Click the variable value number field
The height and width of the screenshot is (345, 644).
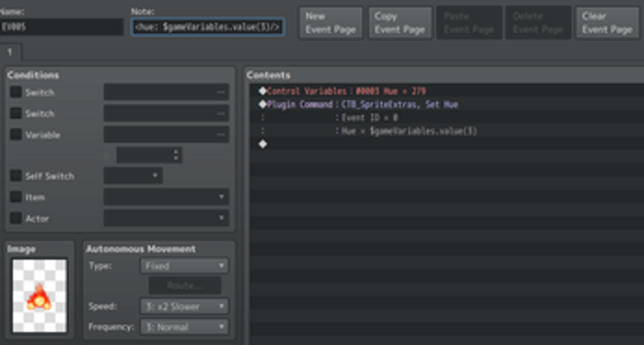click(150, 155)
